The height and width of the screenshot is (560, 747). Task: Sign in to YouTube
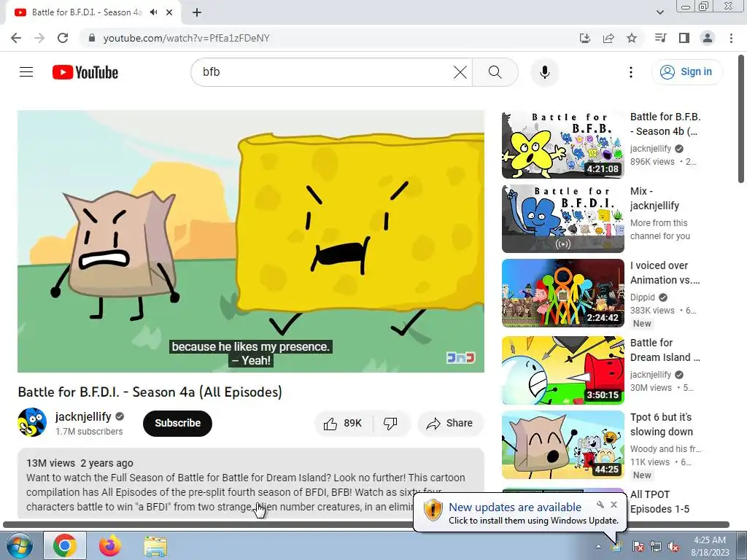pyautogui.click(x=686, y=72)
